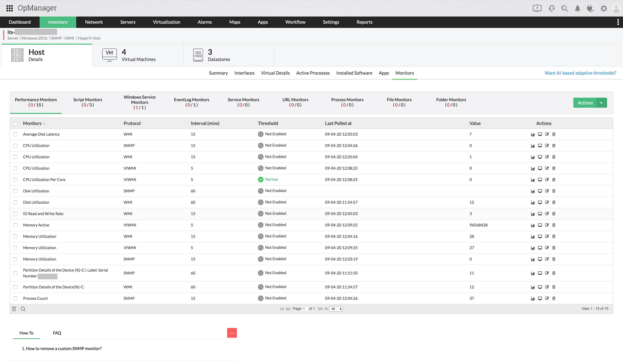Click the edit icon for Memory Utilization WMI
623x364 pixels.
tap(547, 236)
